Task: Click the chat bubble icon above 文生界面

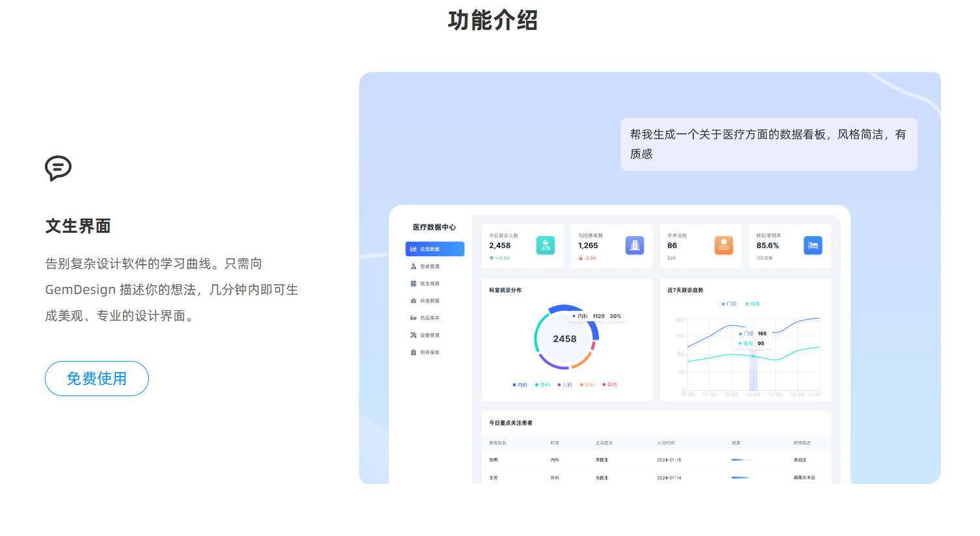Action: (x=58, y=168)
